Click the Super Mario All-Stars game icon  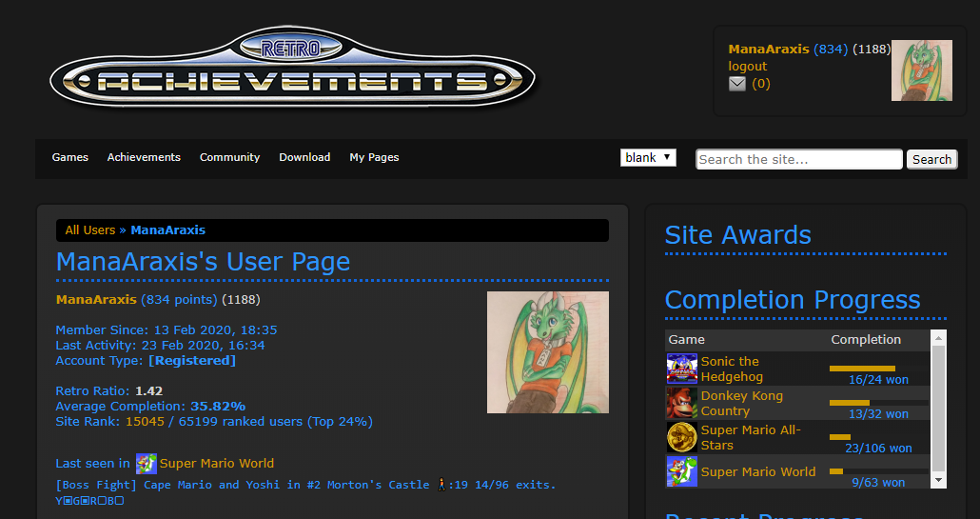(x=681, y=438)
